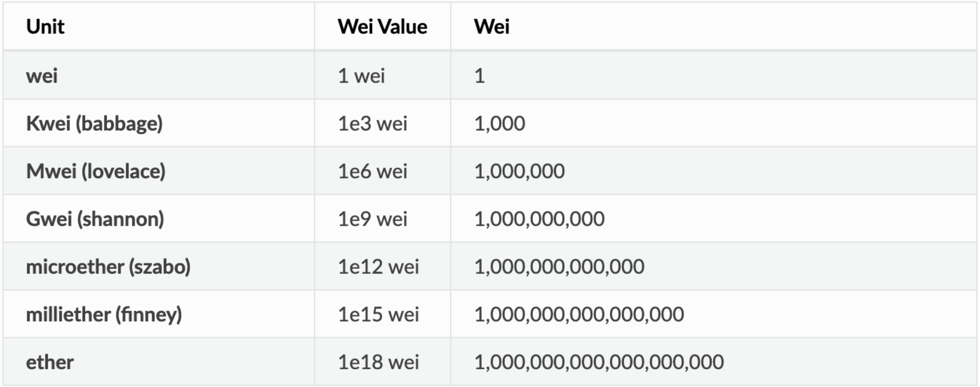Click the 1,000,000,000,000,000,000 number cell
The width and height of the screenshot is (980, 387).
pos(599,362)
